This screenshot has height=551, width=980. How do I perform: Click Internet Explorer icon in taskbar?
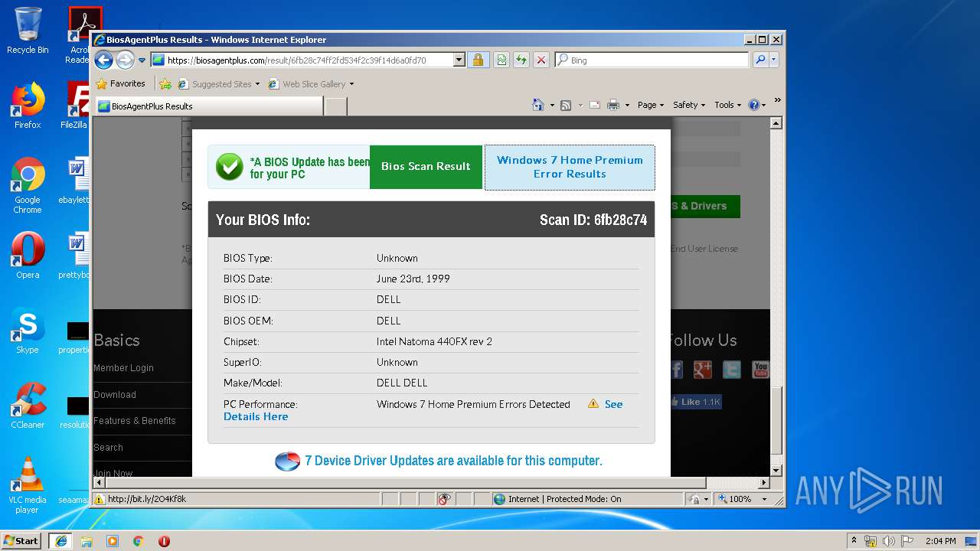[x=60, y=540]
